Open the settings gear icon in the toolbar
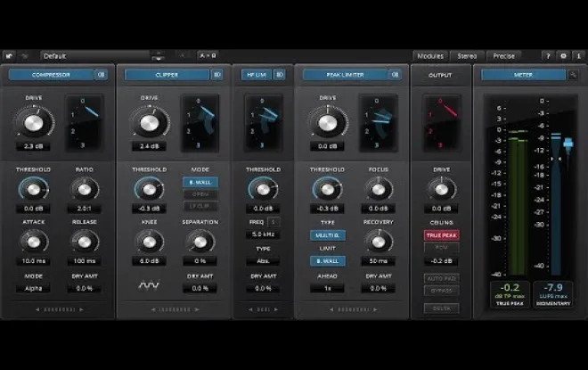Image resolution: width=588 pixels, height=370 pixels. tap(563, 56)
